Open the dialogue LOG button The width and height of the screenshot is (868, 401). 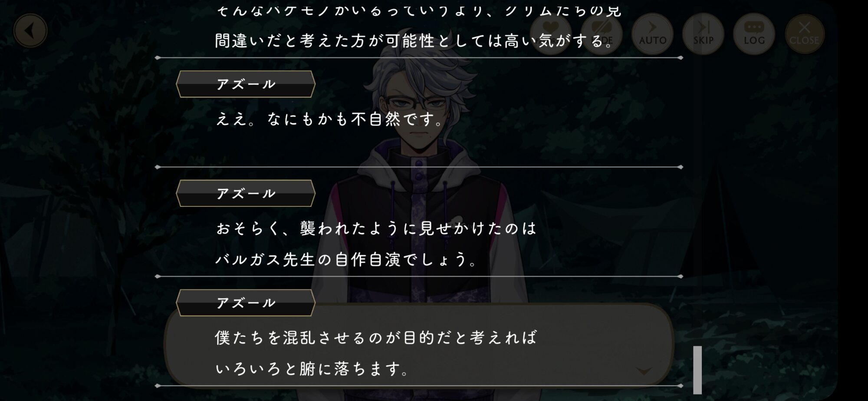coord(754,34)
